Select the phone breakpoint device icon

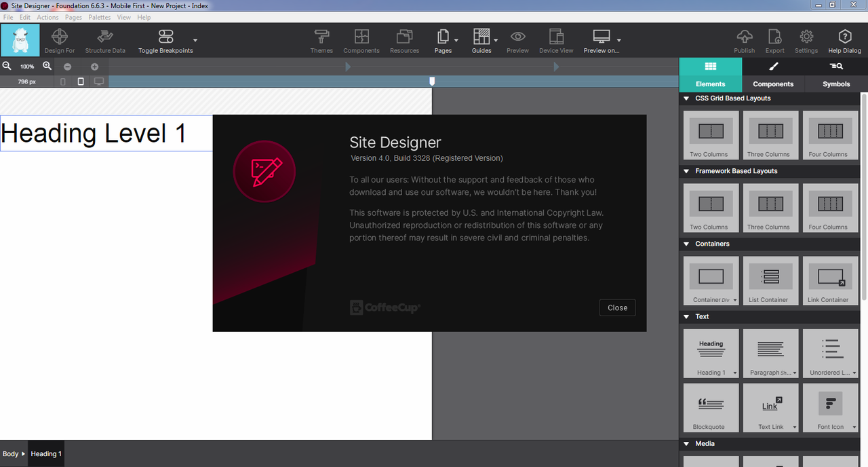coord(63,81)
